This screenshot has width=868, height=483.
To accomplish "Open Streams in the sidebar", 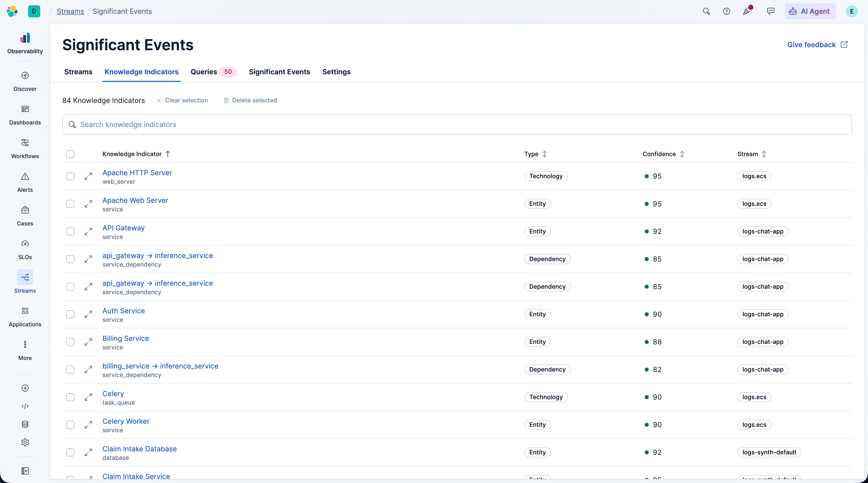I will (x=25, y=282).
